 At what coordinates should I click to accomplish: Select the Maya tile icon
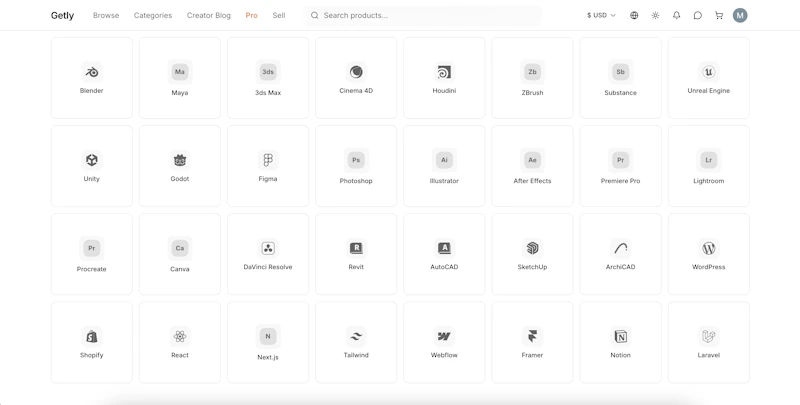click(x=180, y=72)
